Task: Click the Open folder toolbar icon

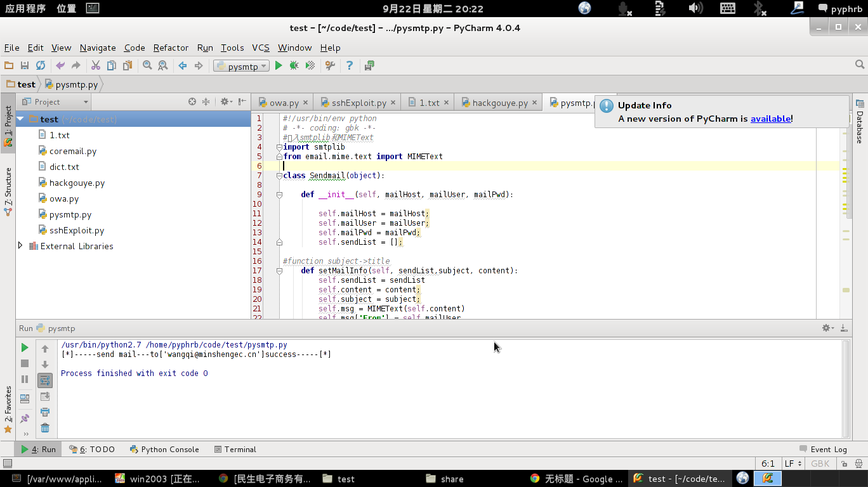Action: click(9, 65)
